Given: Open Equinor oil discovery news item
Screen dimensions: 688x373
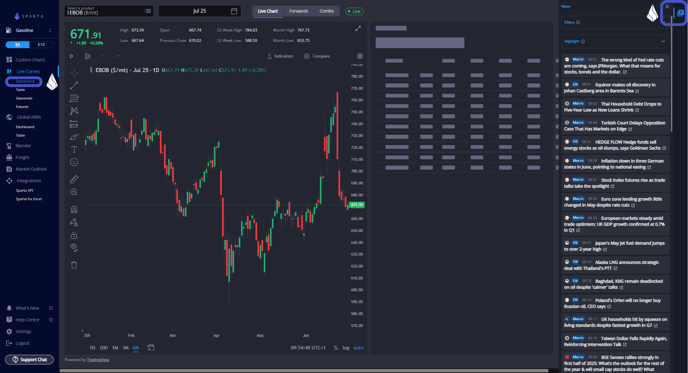Looking at the screenshot, I should 615,87.
